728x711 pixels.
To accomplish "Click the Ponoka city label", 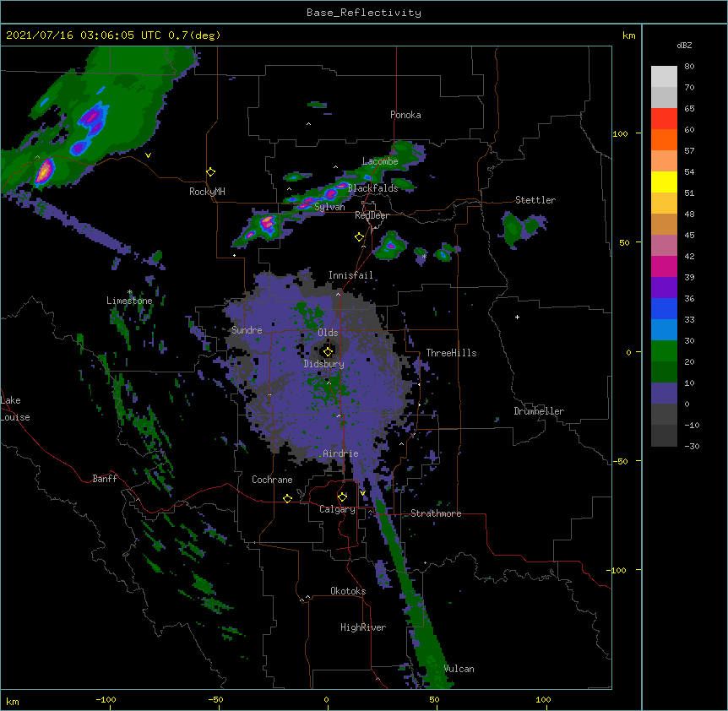I will [405, 115].
